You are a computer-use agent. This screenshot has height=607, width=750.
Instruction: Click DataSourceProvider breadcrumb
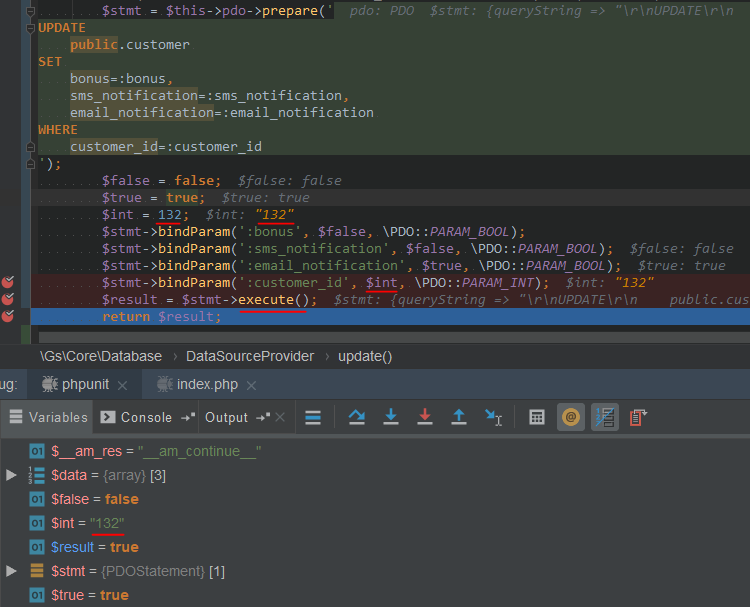[x=250, y=356]
